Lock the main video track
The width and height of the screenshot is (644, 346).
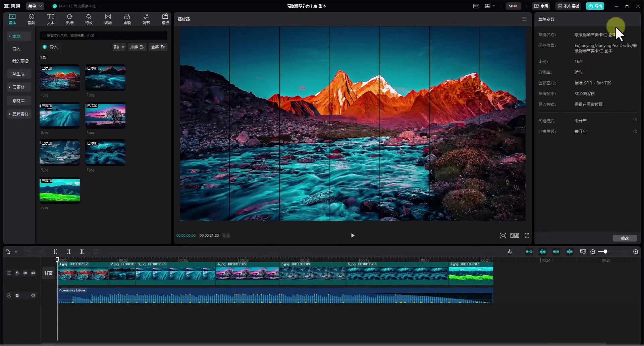(17, 273)
